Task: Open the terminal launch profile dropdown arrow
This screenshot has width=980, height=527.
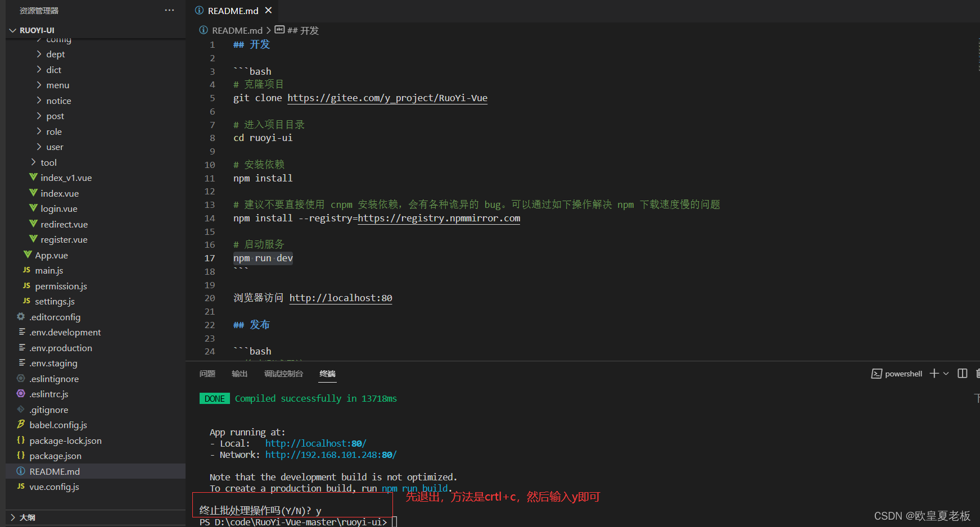Action: (946, 374)
